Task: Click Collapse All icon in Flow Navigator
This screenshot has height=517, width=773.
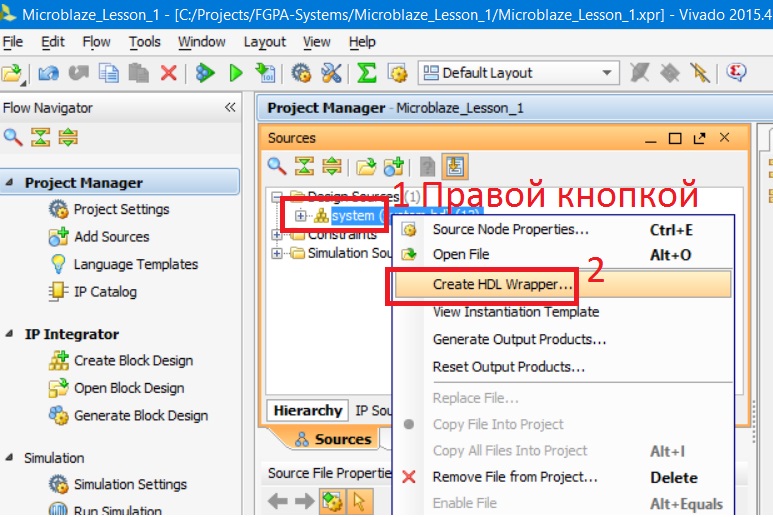Action: pos(40,138)
